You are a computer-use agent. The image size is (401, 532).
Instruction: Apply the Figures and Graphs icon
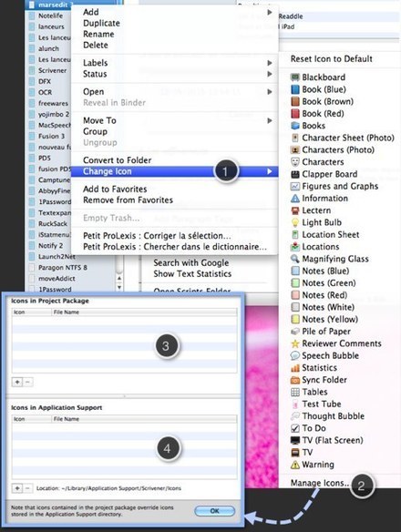pos(334,186)
